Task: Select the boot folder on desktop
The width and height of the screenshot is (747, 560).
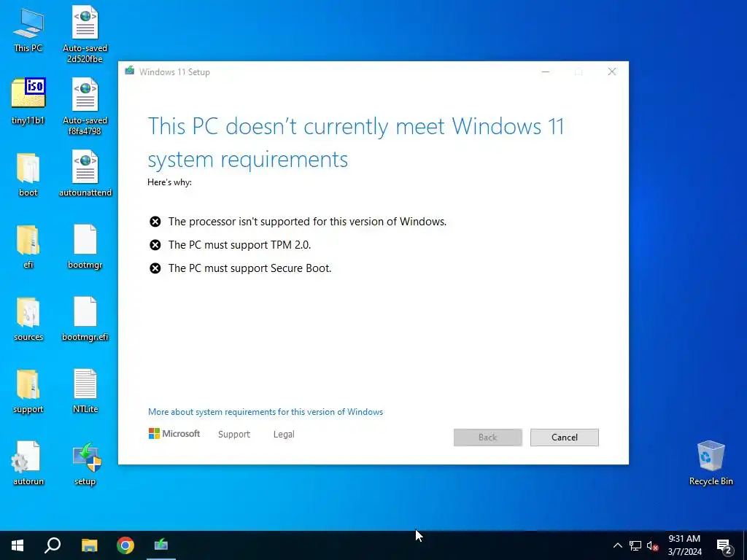Action: pos(28,174)
